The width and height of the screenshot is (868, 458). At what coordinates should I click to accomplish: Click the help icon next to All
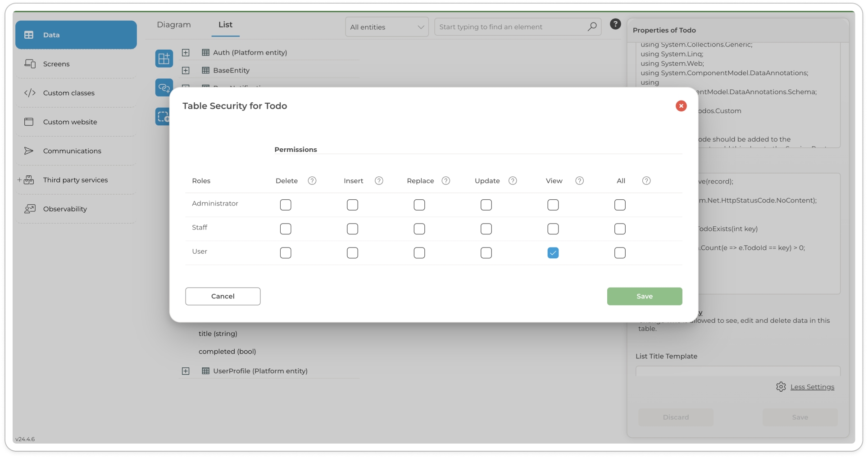646,181
